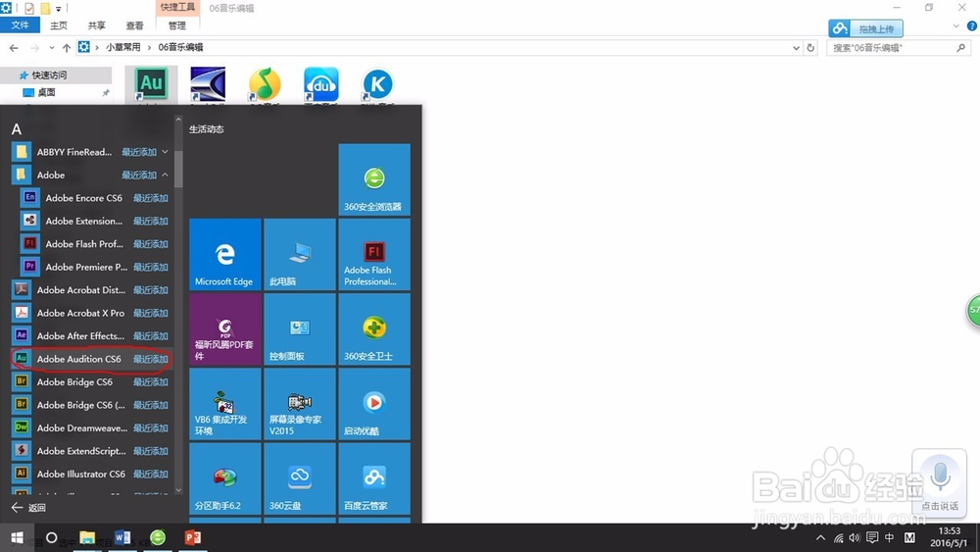Launch the 分区助手6.2 tile
Screen dimensions: 980x552
(x=225, y=478)
